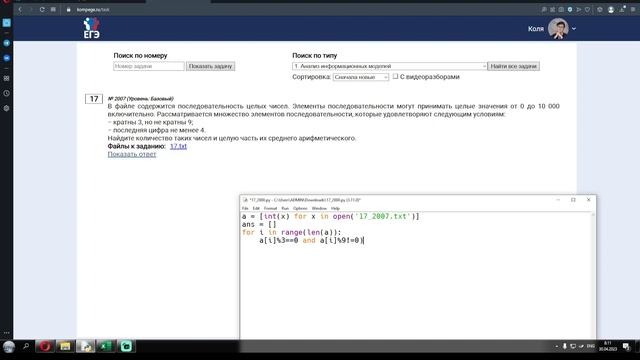Open the speed dial grid icon
640x360 pixels.
pos(53,9)
